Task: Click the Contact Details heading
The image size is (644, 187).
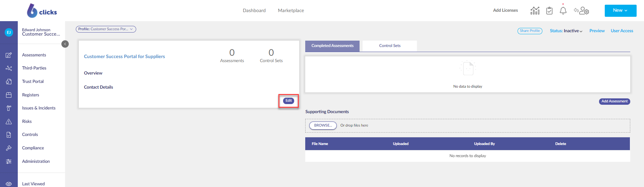Action: 99,87
